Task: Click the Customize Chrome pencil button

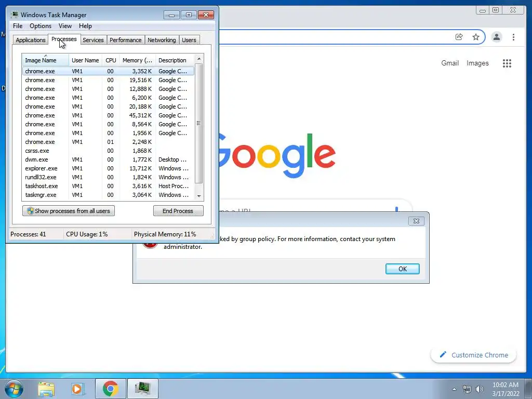Action: [x=474, y=355]
